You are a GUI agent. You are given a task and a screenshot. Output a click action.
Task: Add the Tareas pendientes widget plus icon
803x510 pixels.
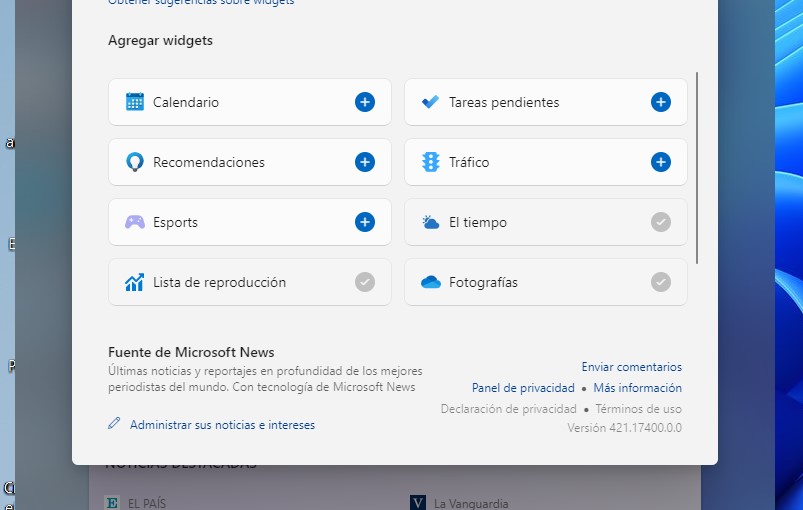(661, 102)
